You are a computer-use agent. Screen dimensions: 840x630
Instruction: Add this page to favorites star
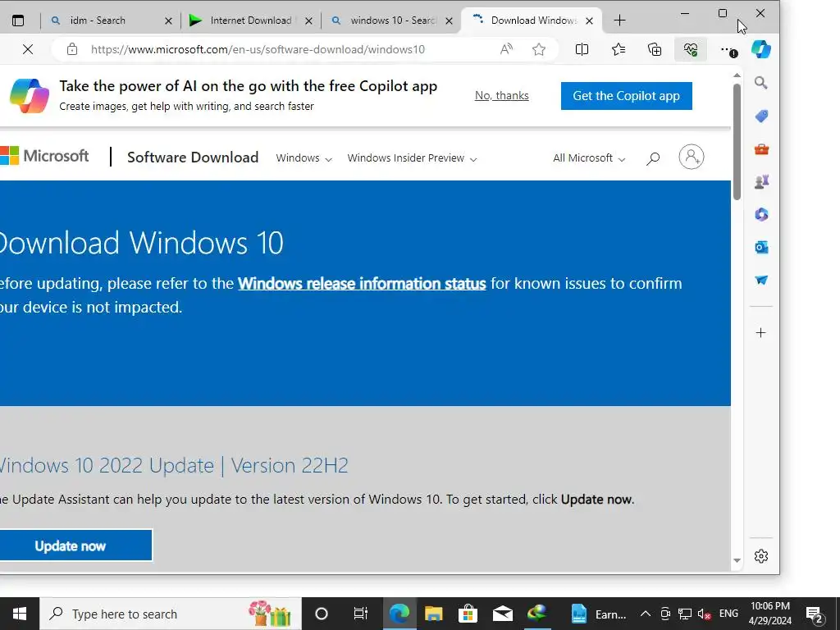point(539,49)
